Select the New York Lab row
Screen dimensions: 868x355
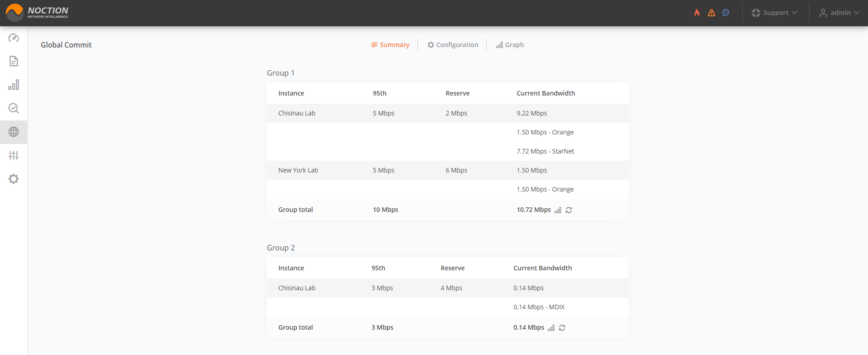448,170
